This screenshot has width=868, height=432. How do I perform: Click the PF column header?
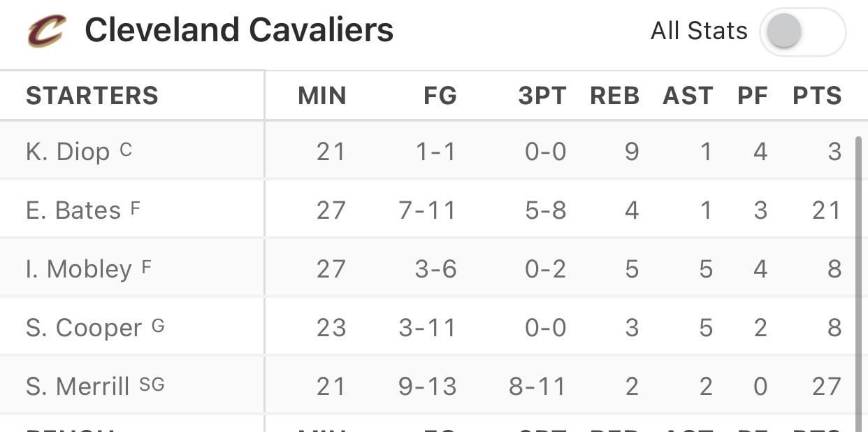pos(753,96)
